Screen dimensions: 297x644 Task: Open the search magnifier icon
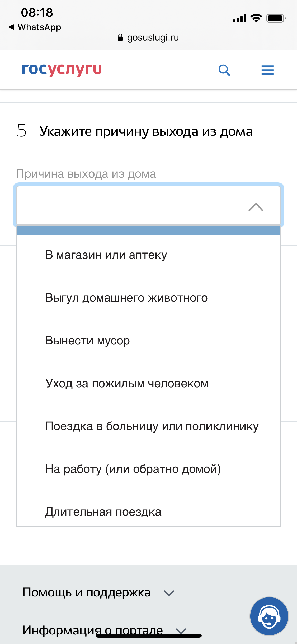224,70
